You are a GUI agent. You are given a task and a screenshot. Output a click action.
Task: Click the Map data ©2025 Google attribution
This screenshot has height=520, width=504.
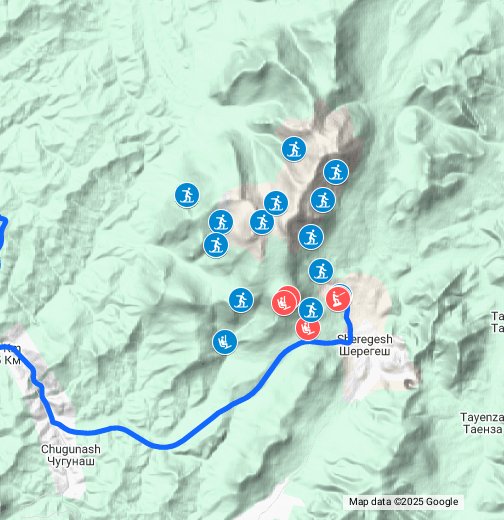click(x=403, y=502)
